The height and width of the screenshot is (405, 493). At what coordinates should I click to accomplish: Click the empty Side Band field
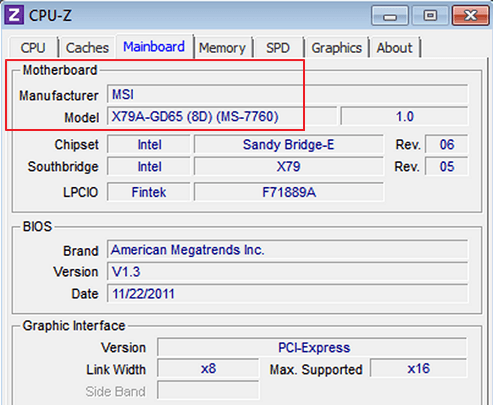(x=208, y=390)
